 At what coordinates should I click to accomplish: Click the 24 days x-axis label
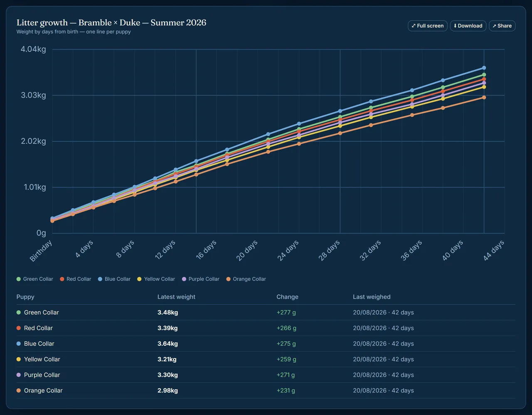(288, 250)
